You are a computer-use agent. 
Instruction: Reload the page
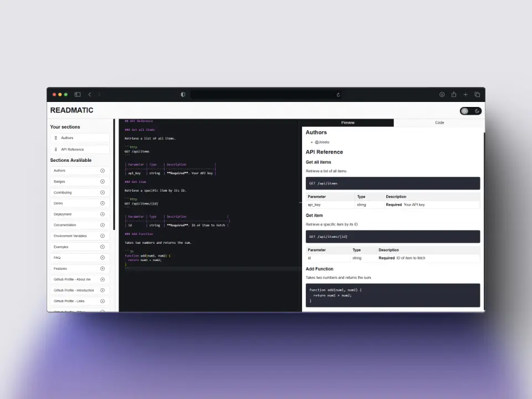pyautogui.click(x=338, y=95)
